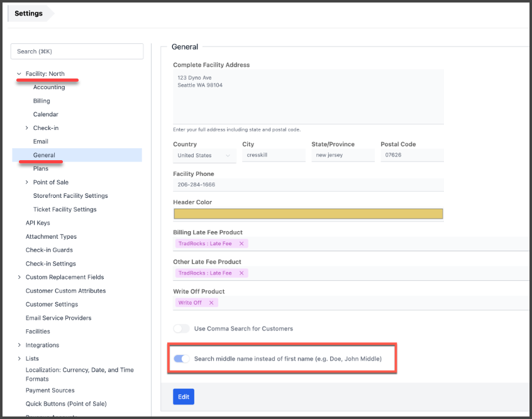This screenshot has height=419, width=532.
Task: Open the Country dropdown
Action: 204,155
